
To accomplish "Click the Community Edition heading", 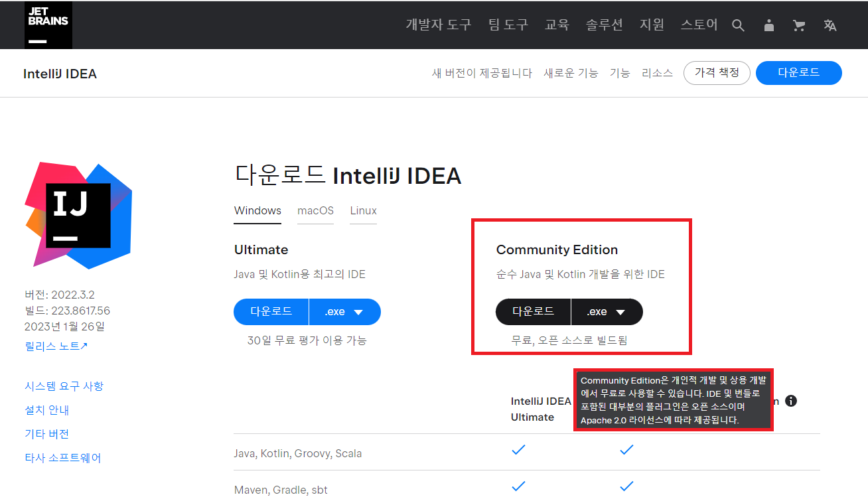I will [x=557, y=250].
